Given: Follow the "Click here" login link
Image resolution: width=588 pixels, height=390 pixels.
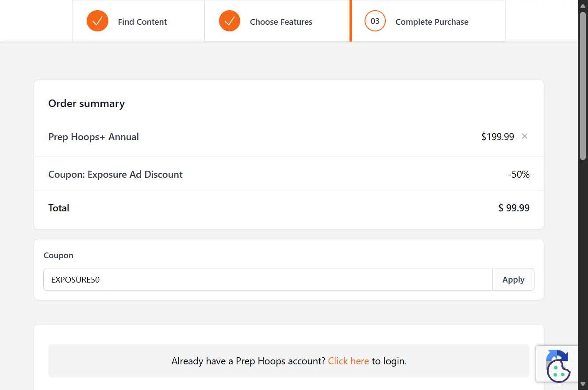Looking at the screenshot, I should 348,361.
